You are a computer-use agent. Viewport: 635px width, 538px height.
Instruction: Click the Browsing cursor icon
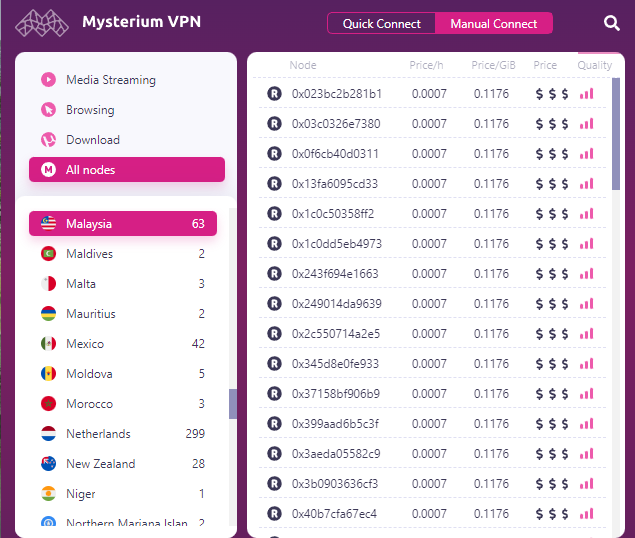[x=49, y=110]
